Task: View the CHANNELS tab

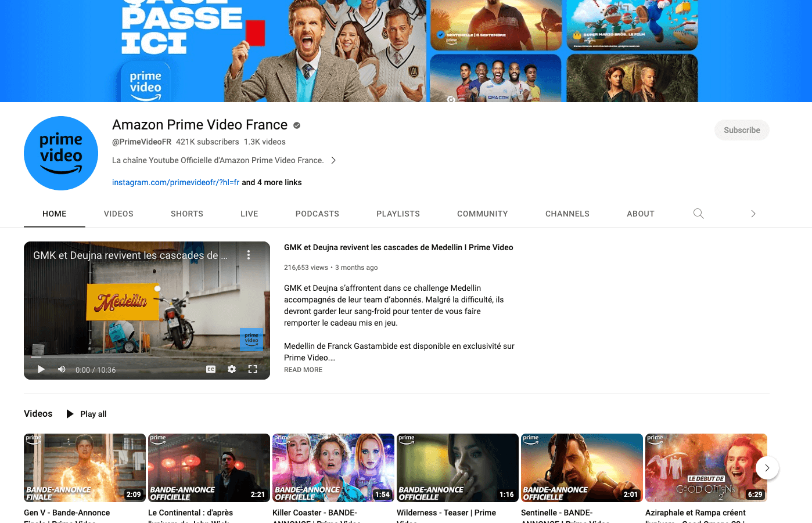Action: [567, 214]
